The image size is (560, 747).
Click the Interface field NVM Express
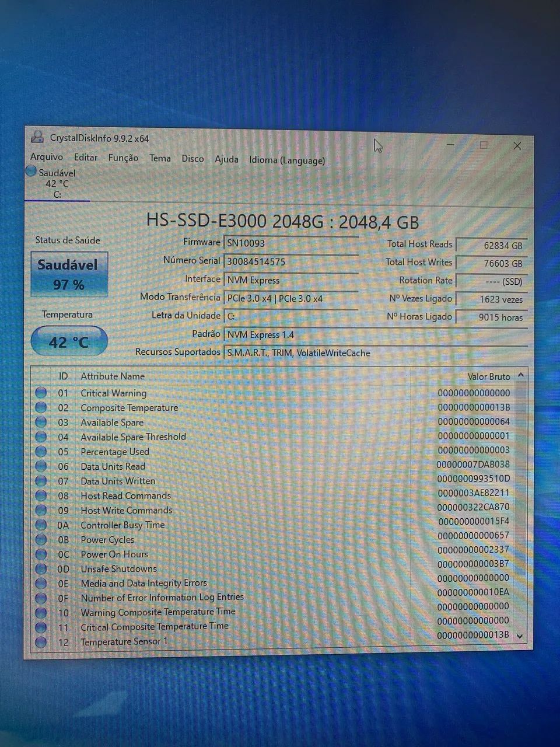pyautogui.click(x=291, y=280)
